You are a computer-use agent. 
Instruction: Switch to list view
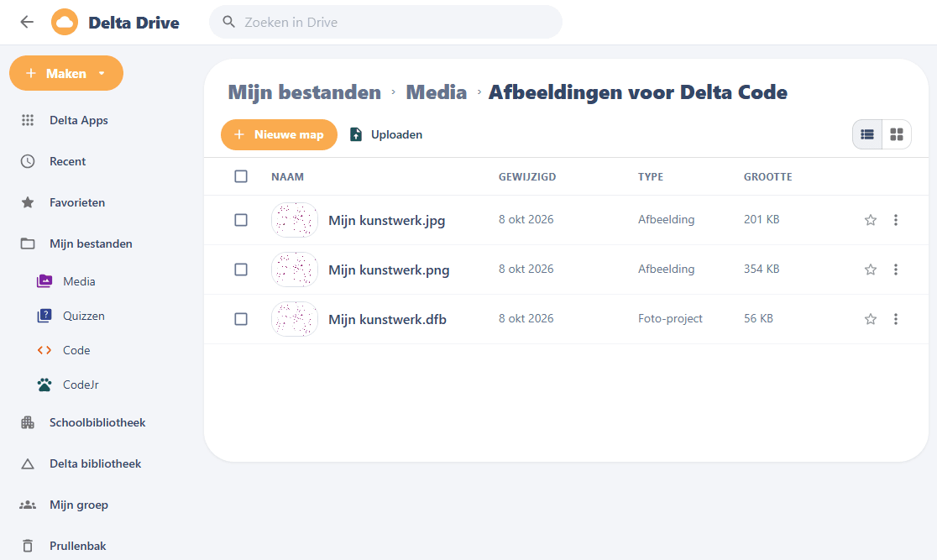[867, 134]
